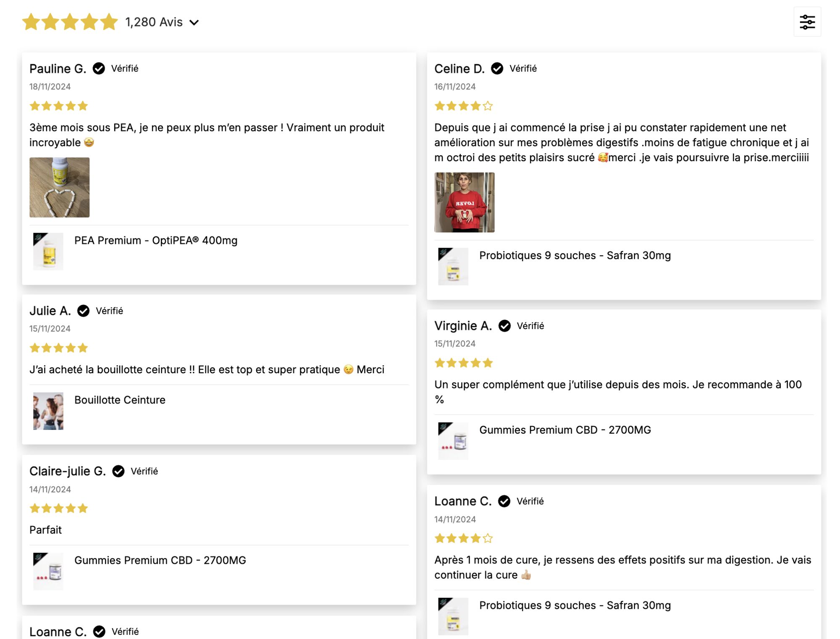
Task: Click the 1,280 Avis review count text
Action: coord(154,22)
